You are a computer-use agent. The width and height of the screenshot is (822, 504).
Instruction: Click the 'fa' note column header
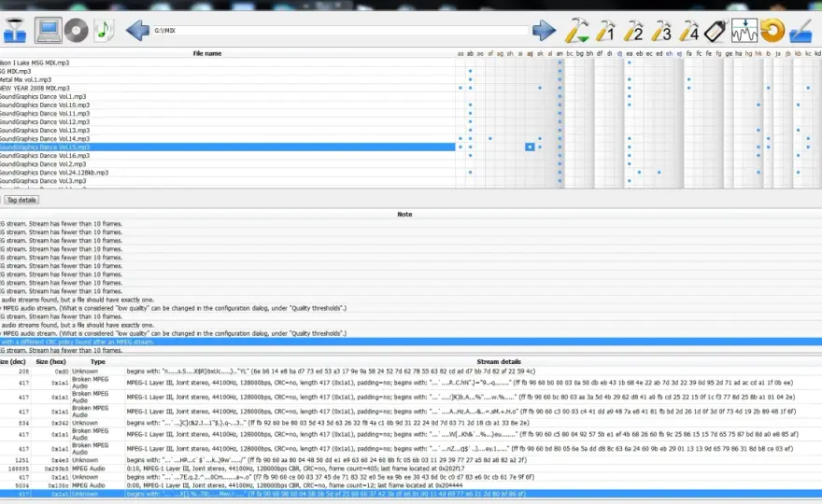coord(688,53)
